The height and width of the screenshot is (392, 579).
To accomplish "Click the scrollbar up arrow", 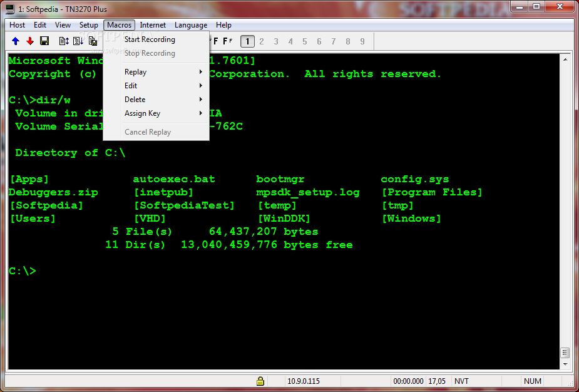I will pos(565,59).
